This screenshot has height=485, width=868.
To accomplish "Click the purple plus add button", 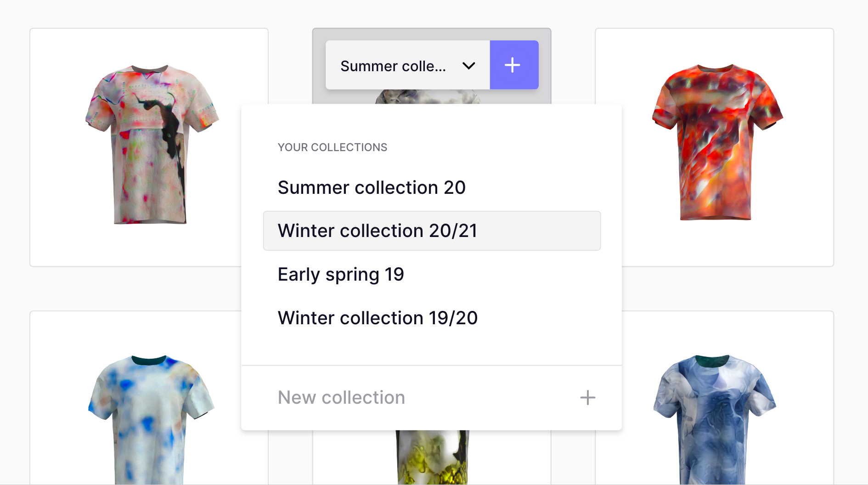I will [x=514, y=65].
